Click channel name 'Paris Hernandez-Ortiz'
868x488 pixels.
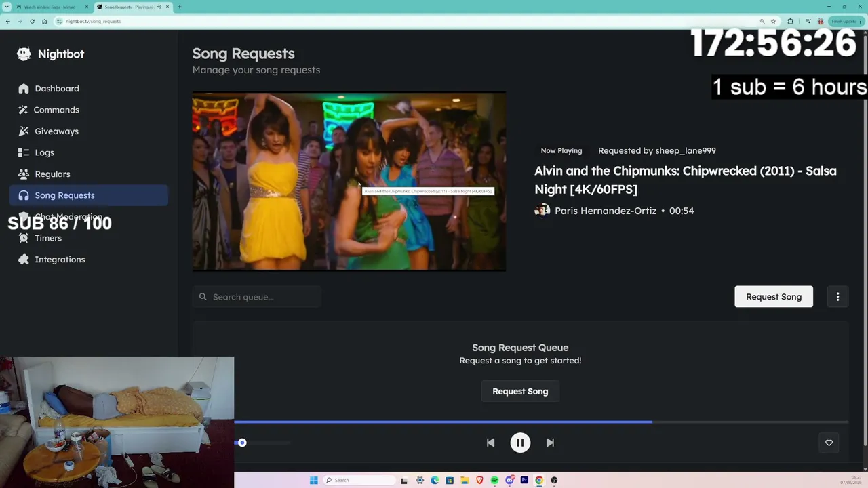[x=606, y=211]
